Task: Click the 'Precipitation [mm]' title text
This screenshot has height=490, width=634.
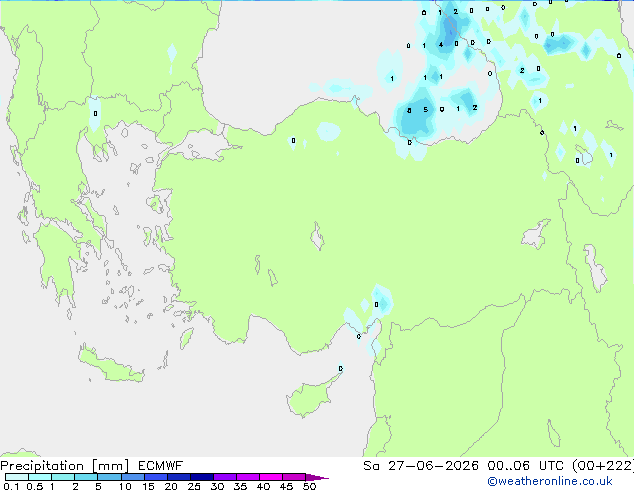Action: pos(65,466)
